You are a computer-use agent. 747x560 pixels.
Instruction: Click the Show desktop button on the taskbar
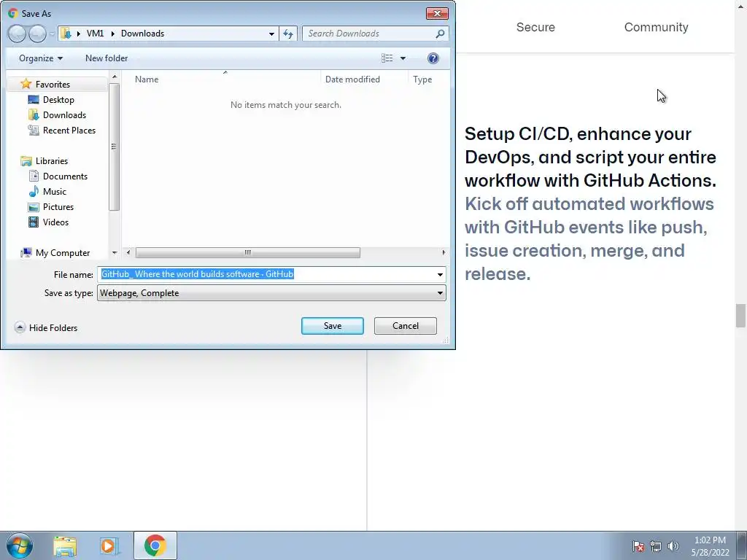pos(742,545)
